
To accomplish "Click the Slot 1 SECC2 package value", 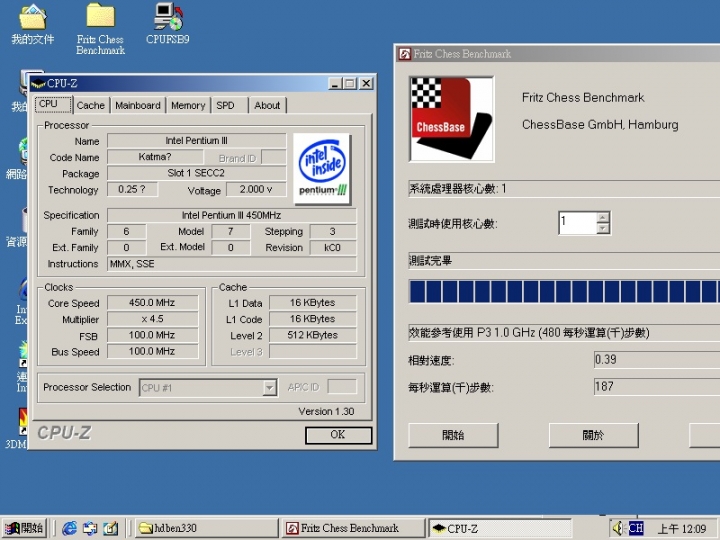I will [197, 173].
